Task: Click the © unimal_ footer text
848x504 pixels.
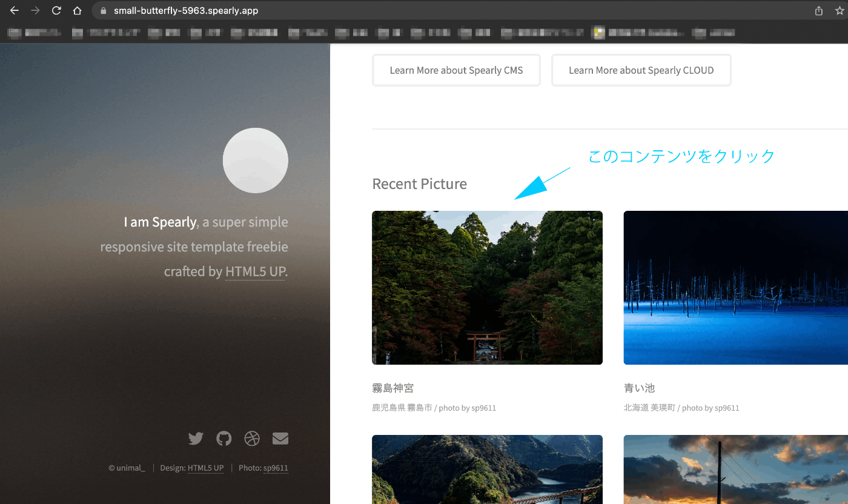Action: (x=127, y=468)
